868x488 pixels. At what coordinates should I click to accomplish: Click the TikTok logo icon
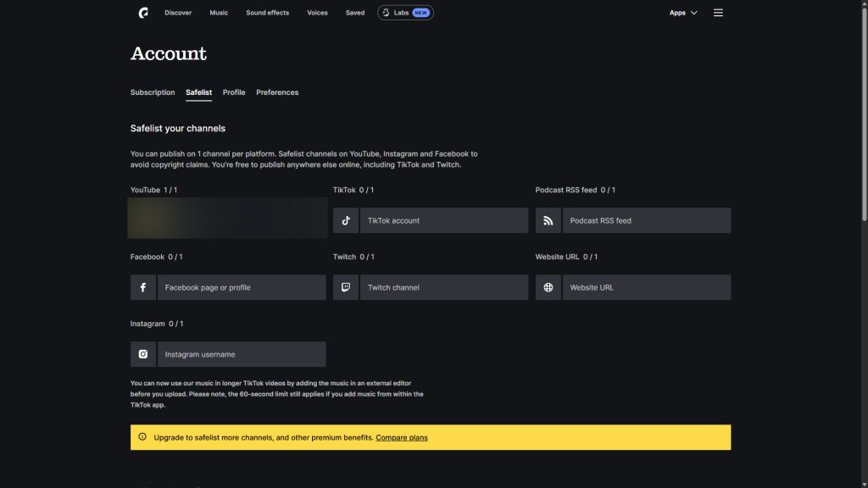[x=346, y=221]
